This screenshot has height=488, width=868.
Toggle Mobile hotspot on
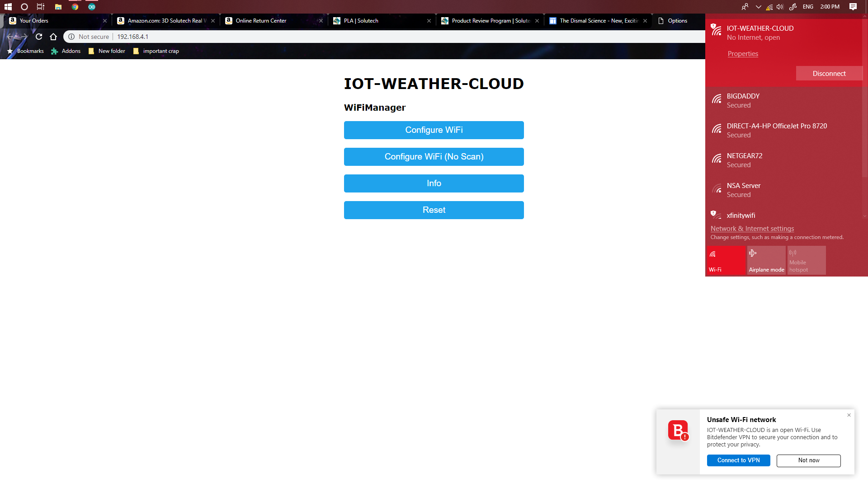(806, 260)
